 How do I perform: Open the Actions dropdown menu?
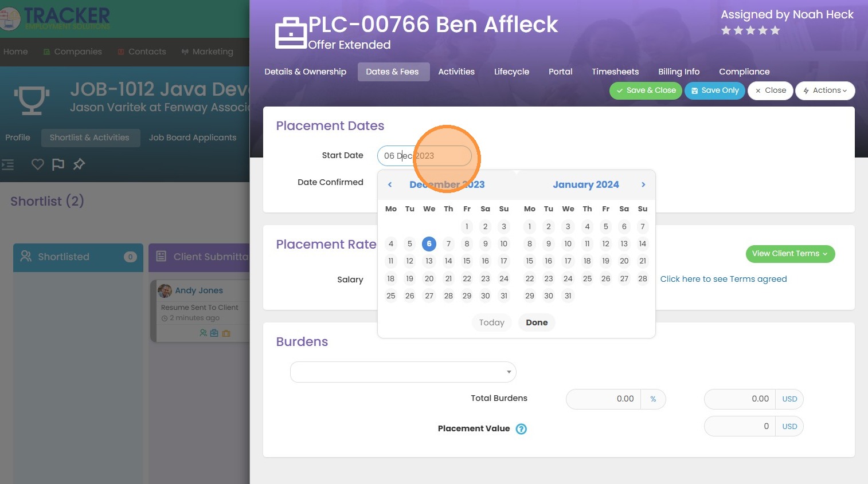(824, 90)
